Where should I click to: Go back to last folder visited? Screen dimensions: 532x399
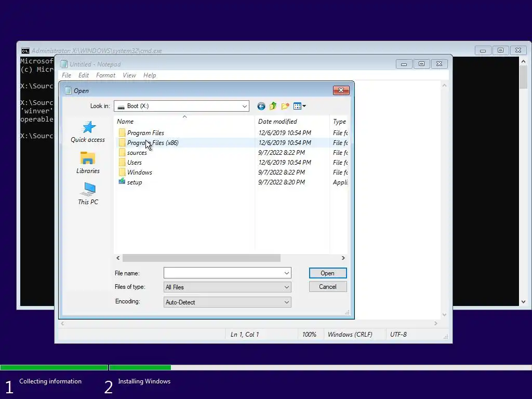[261, 106]
